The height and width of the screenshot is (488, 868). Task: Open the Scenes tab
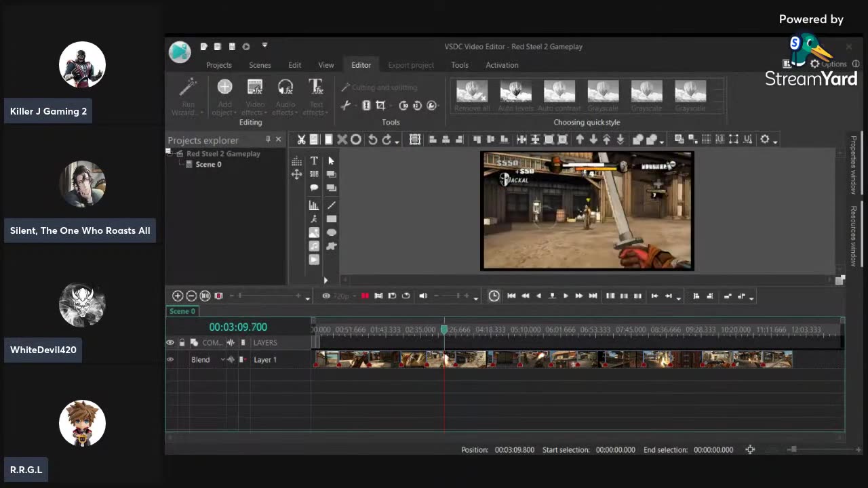tap(260, 65)
